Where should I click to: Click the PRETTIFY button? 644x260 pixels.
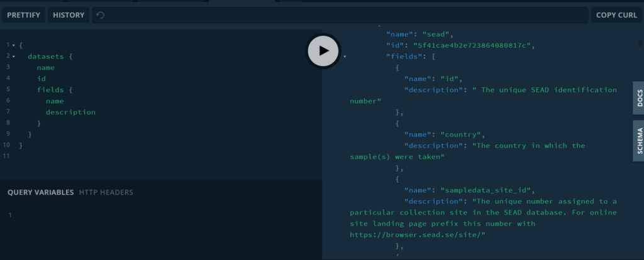(x=23, y=15)
